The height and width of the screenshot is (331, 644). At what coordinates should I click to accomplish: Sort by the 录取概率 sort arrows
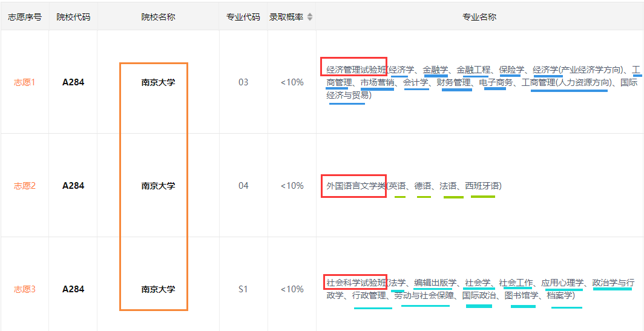(310, 18)
